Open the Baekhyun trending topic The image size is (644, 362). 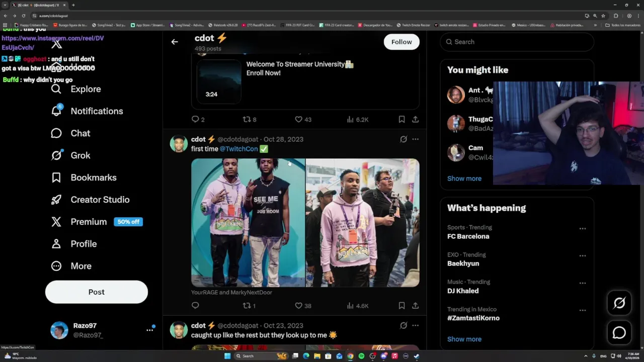tap(463, 263)
